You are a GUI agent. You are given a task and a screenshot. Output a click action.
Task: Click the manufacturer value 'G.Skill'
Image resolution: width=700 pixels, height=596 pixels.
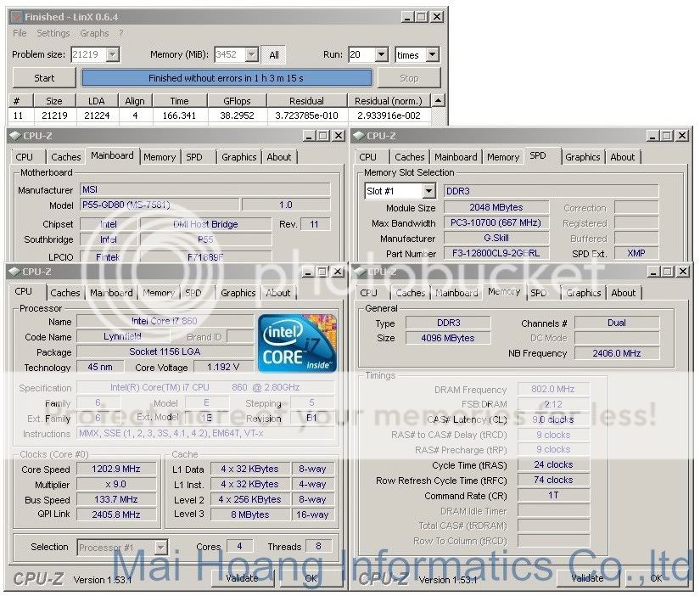point(496,238)
